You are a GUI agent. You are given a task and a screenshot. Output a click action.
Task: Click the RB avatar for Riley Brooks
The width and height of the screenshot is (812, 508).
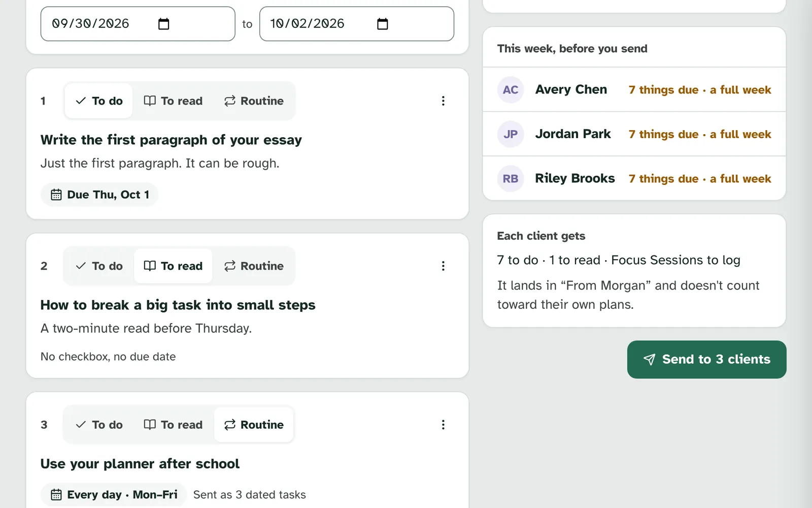coord(511,179)
